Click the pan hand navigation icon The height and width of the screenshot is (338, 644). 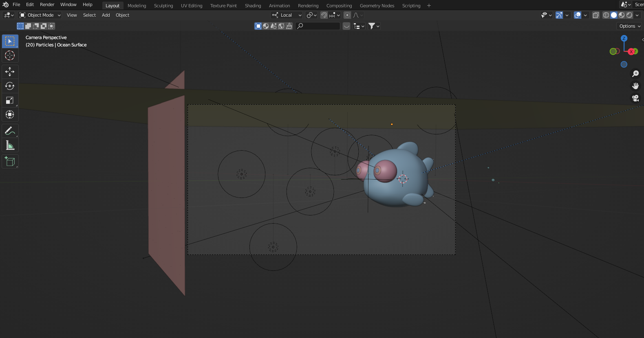635,86
